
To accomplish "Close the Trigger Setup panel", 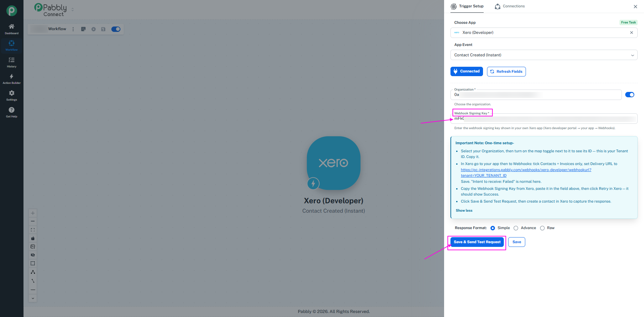I will pyautogui.click(x=635, y=6).
